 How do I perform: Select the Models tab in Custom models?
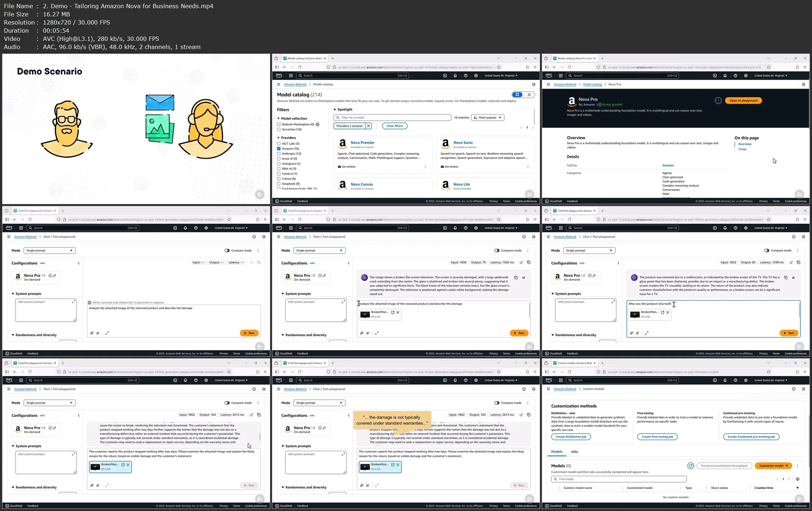[x=557, y=452]
